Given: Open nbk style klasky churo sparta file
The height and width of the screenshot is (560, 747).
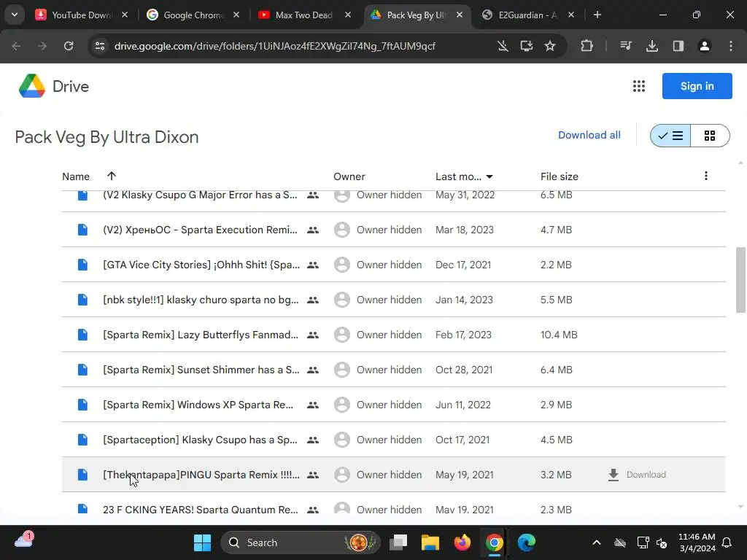Looking at the screenshot, I should click(201, 300).
